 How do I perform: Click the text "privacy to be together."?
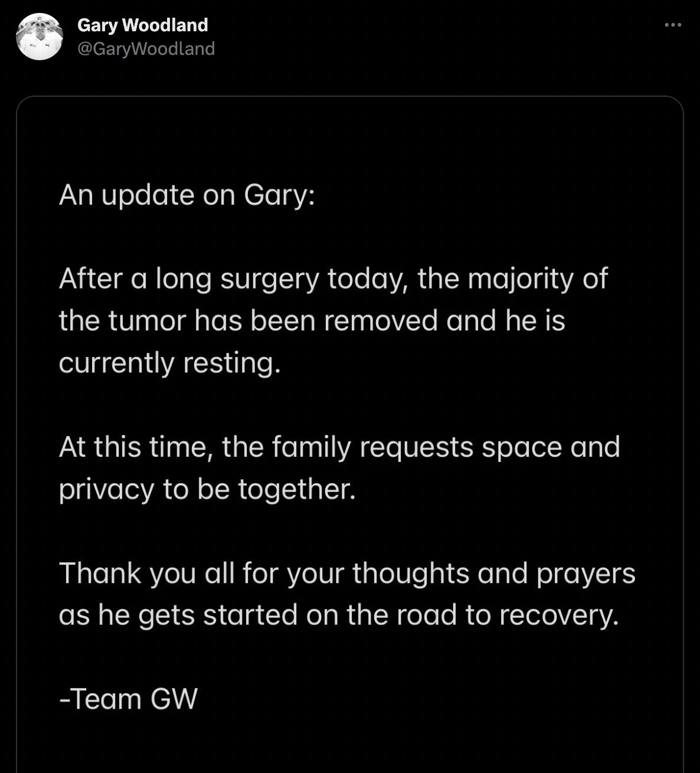click(x=207, y=489)
